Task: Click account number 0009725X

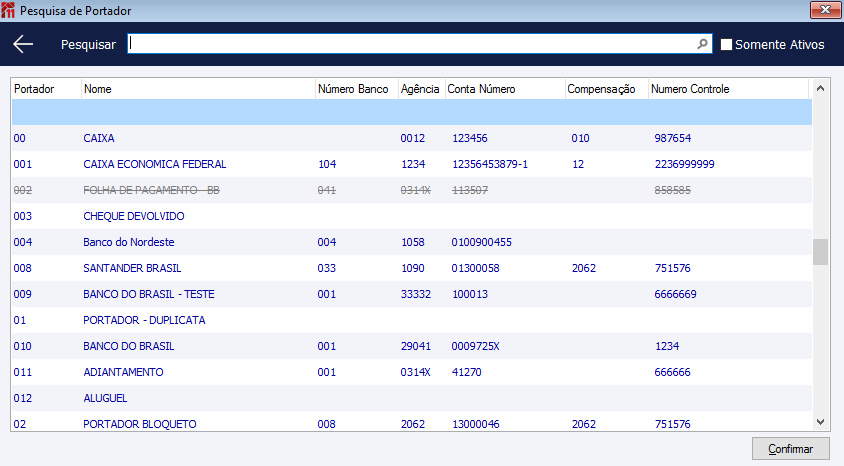Action: point(475,346)
